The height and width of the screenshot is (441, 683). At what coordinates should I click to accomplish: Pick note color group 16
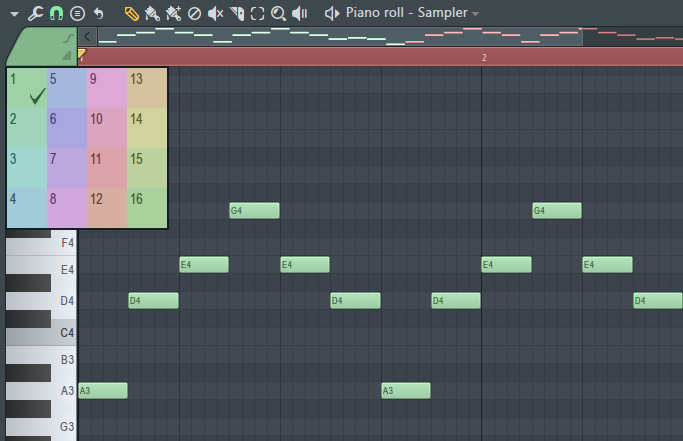pyautogui.click(x=147, y=208)
